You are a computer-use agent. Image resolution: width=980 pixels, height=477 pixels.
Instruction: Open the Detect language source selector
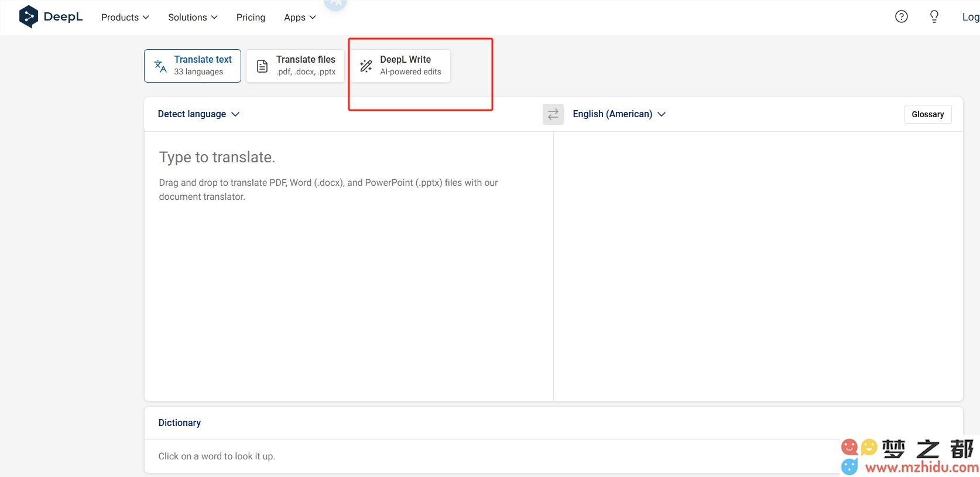click(x=198, y=114)
